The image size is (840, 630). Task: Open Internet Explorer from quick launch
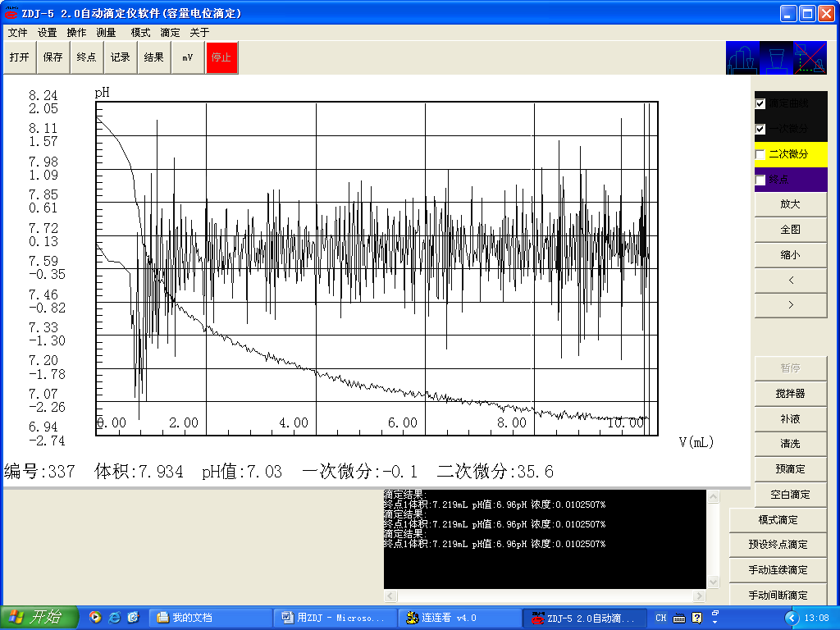click(114, 618)
